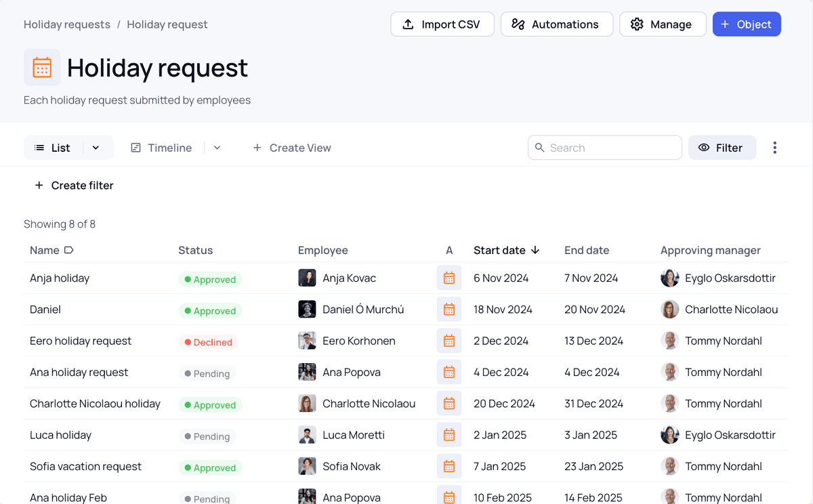Sort by Employee column header
The width and height of the screenshot is (813, 504).
[323, 250]
